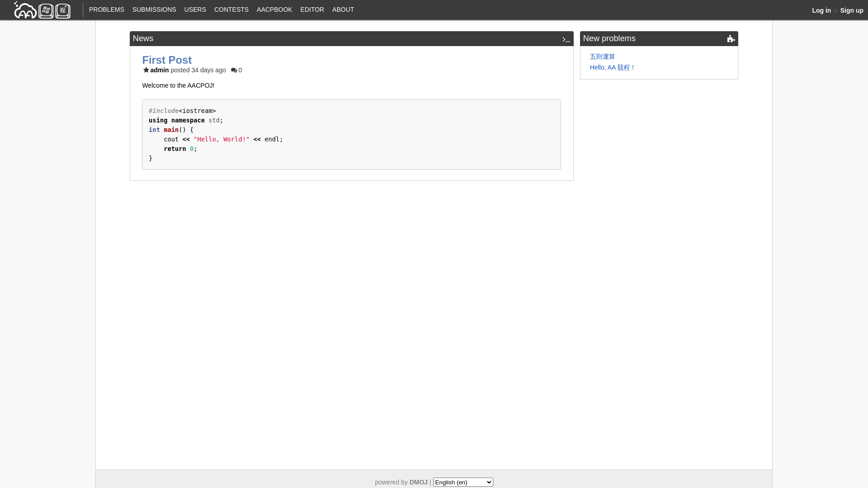Open the admin user profile

click(160, 70)
